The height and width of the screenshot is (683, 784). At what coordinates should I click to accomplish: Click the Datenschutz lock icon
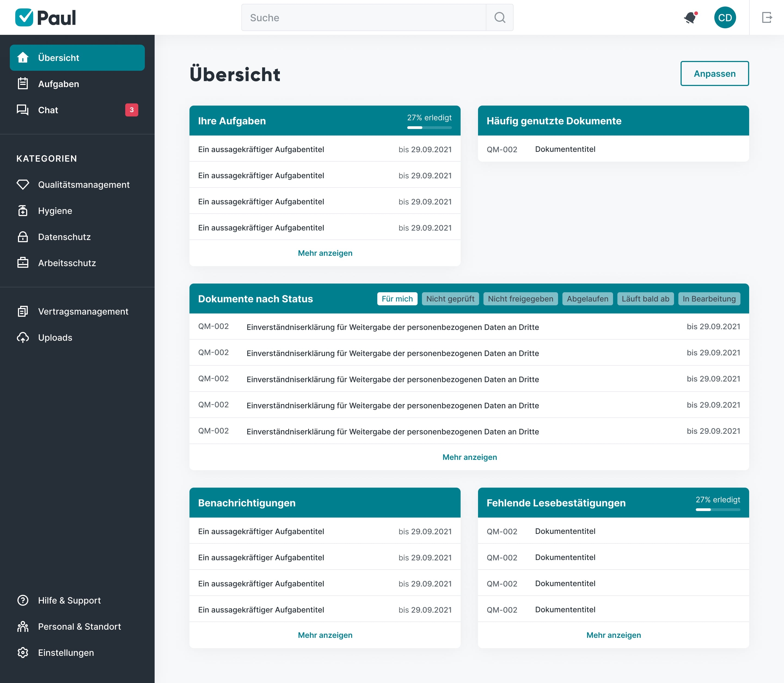point(23,237)
